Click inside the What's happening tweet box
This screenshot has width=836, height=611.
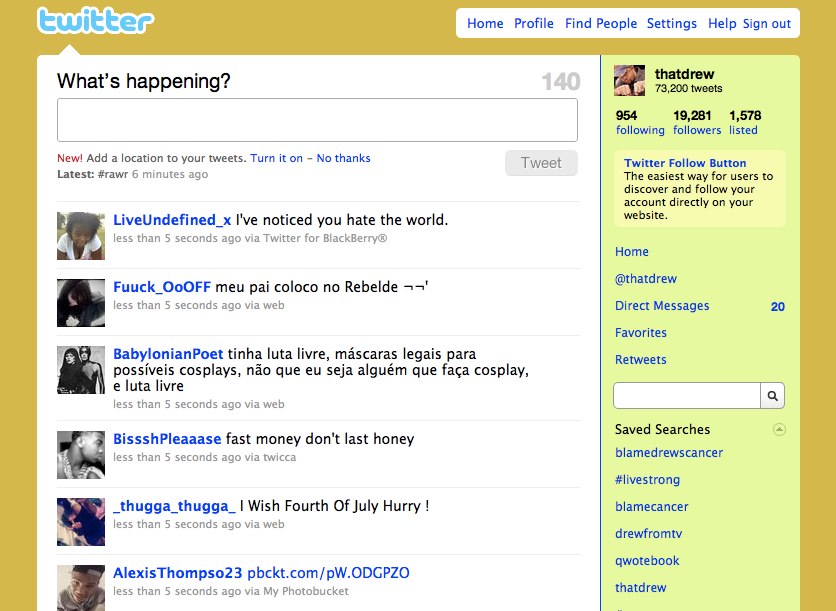coord(317,120)
